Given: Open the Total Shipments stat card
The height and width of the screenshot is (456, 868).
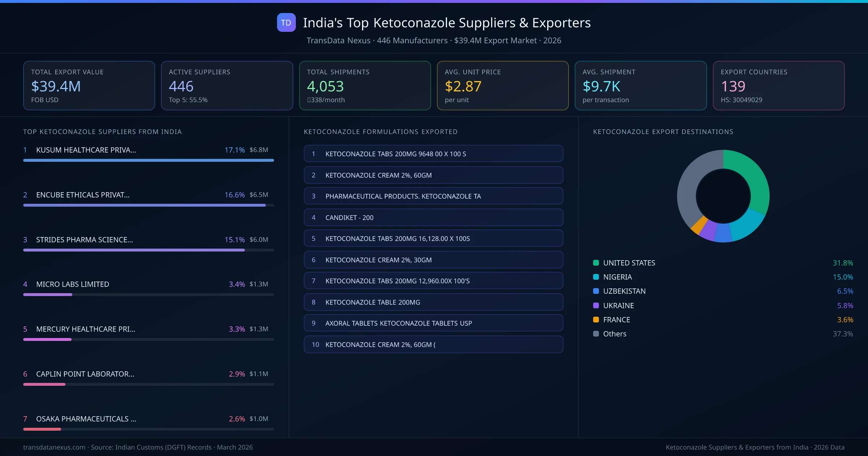Looking at the screenshot, I should point(365,85).
